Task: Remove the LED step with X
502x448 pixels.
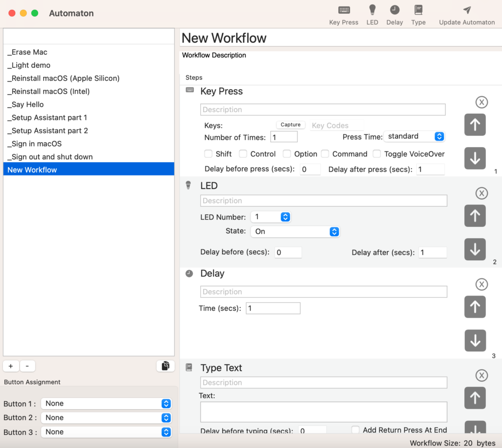Action: coord(481,193)
